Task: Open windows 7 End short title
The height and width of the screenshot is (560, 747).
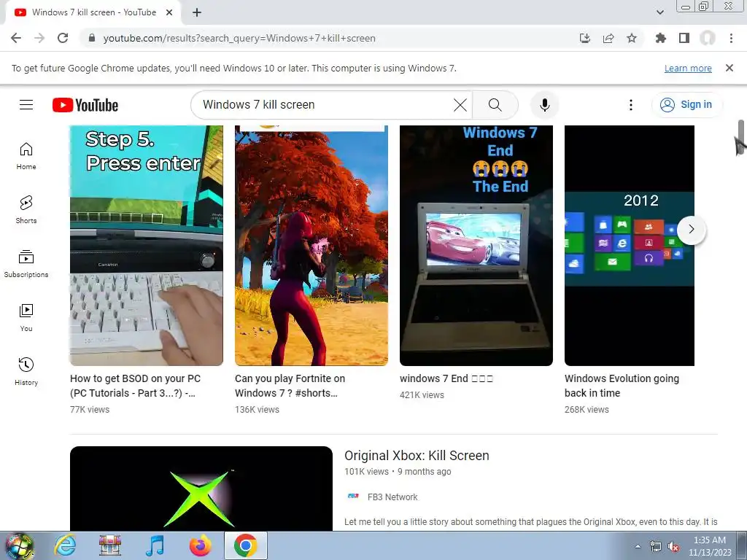Action: 446,378
